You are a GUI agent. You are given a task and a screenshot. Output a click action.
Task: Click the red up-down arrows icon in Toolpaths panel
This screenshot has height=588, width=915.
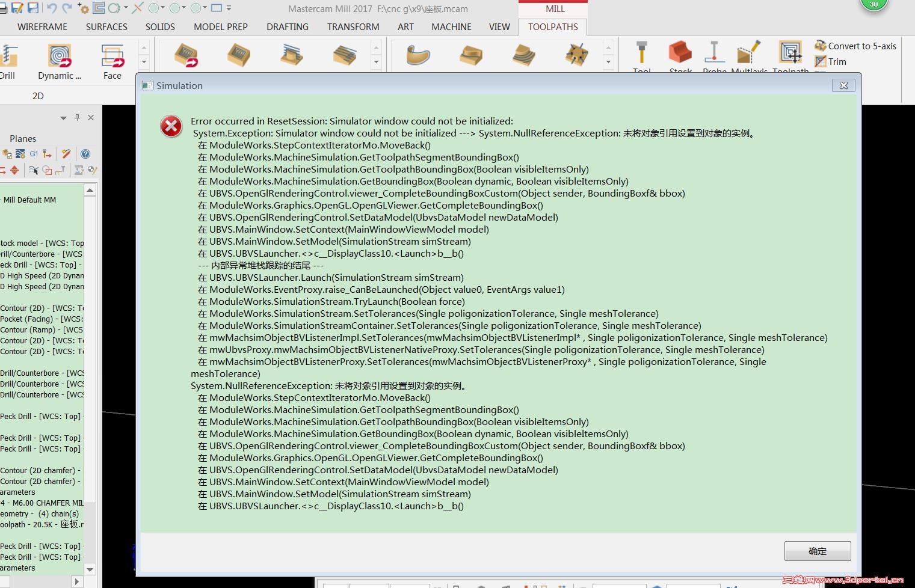(x=14, y=170)
